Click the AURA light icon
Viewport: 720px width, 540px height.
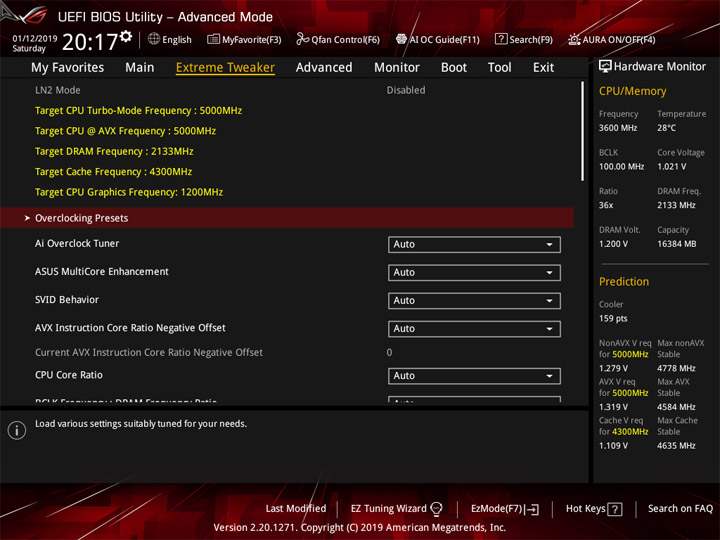(x=574, y=39)
